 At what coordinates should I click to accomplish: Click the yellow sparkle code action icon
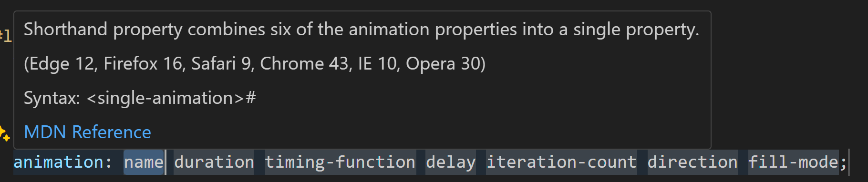(x=4, y=133)
